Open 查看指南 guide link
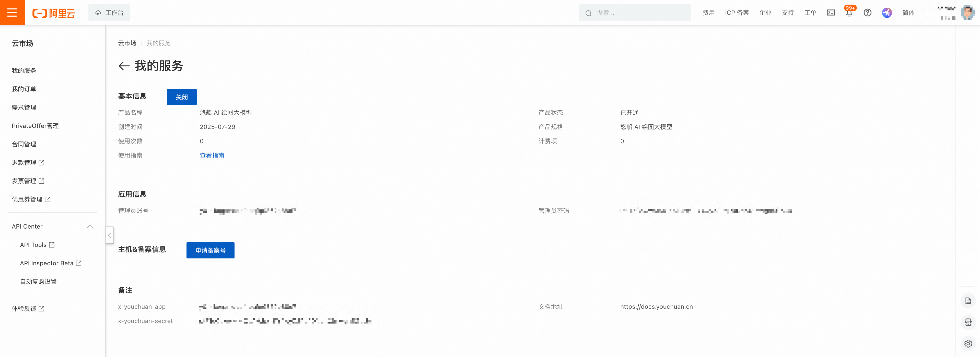 (x=212, y=156)
